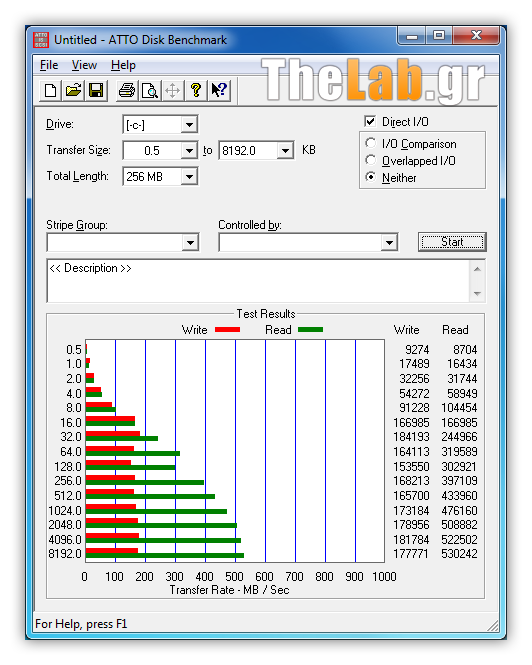Expand the maximum transfer size 8192.0 dropdown
The image size is (532, 665).
[285, 151]
